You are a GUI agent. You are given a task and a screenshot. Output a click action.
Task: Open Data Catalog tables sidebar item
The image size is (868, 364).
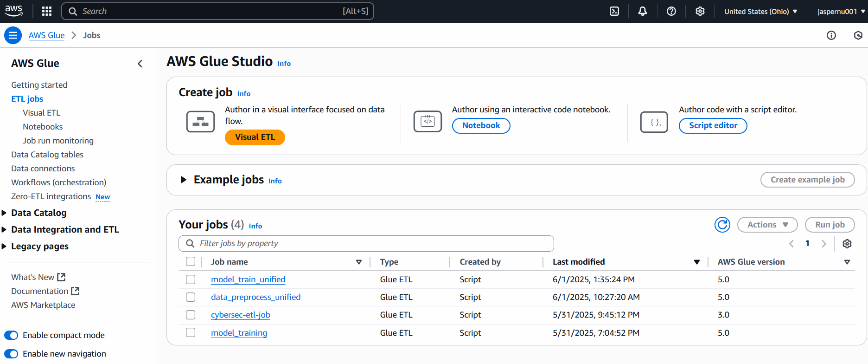pos(47,155)
